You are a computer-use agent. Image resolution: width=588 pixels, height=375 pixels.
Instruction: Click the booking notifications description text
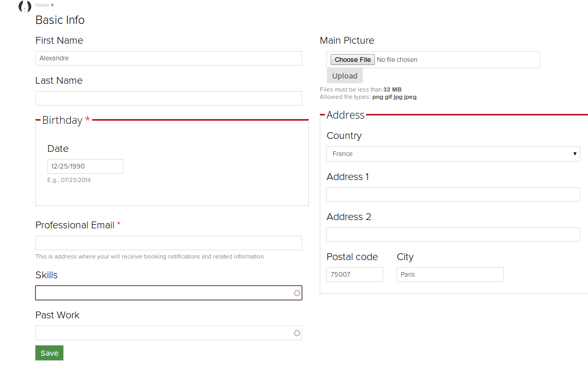coord(150,256)
